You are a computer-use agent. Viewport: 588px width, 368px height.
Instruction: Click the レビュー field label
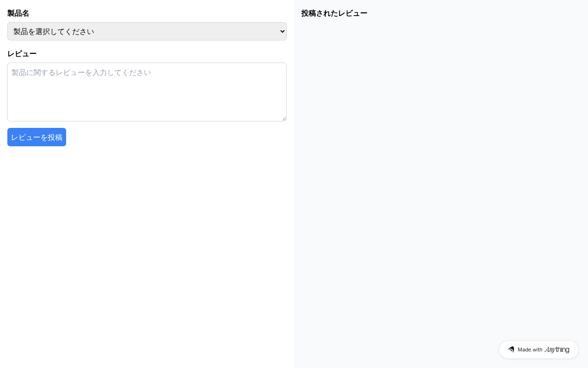22,54
